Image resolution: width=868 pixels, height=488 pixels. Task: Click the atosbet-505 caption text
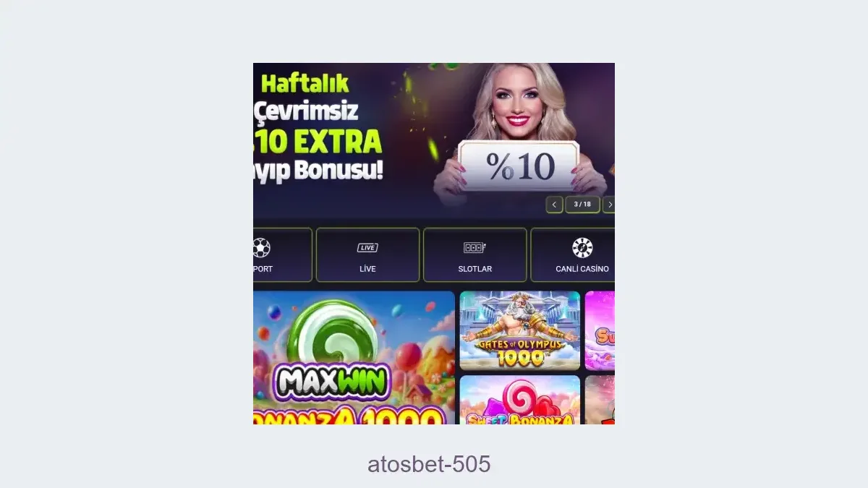(x=429, y=464)
